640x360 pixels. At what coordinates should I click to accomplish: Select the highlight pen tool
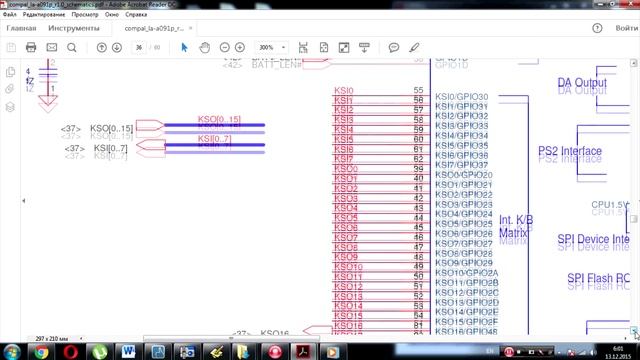(414, 47)
